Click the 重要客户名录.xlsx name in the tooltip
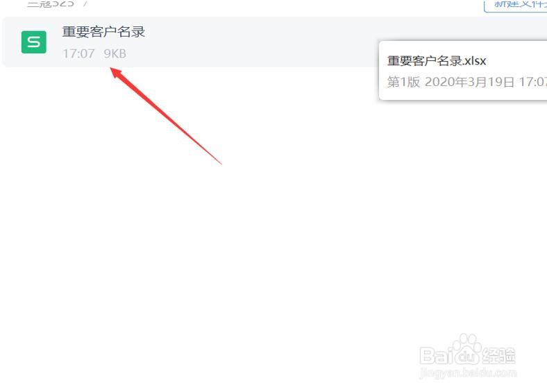The width and height of the screenshot is (547, 392). (437, 61)
